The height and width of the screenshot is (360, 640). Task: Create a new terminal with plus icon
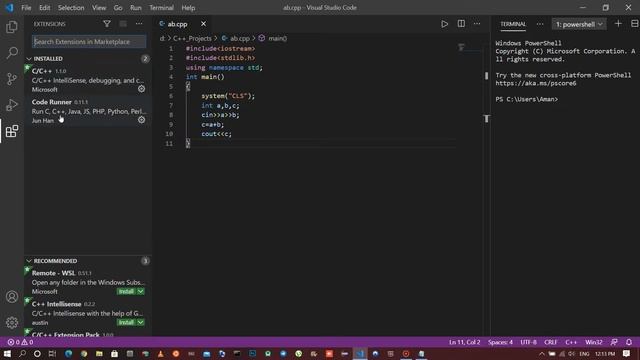click(618, 24)
